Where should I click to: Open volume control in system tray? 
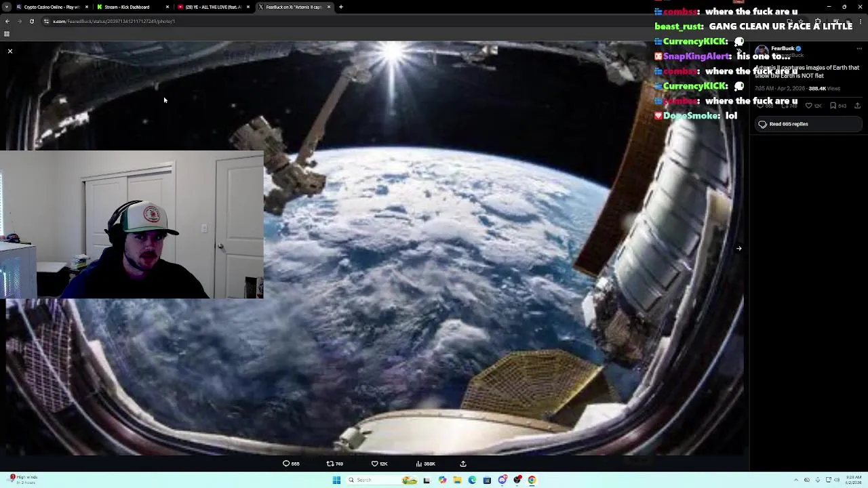[837, 480]
